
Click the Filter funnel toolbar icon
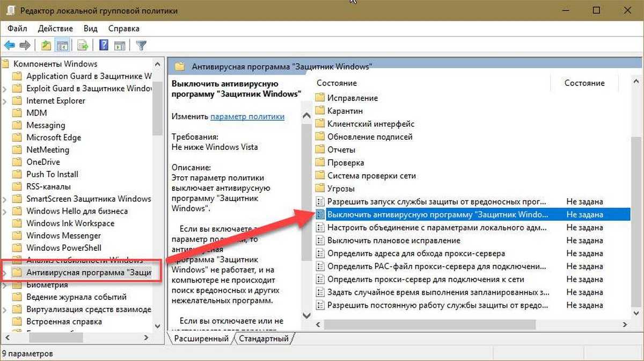tap(141, 45)
